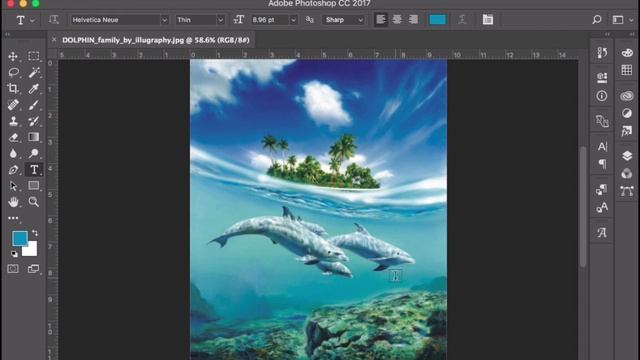The width and height of the screenshot is (640, 360).
Task: Open the Character Styles panel icon
Action: 602,207
